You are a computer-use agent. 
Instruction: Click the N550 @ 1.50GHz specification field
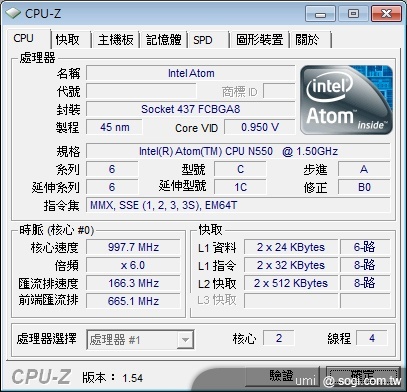tap(238, 151)
